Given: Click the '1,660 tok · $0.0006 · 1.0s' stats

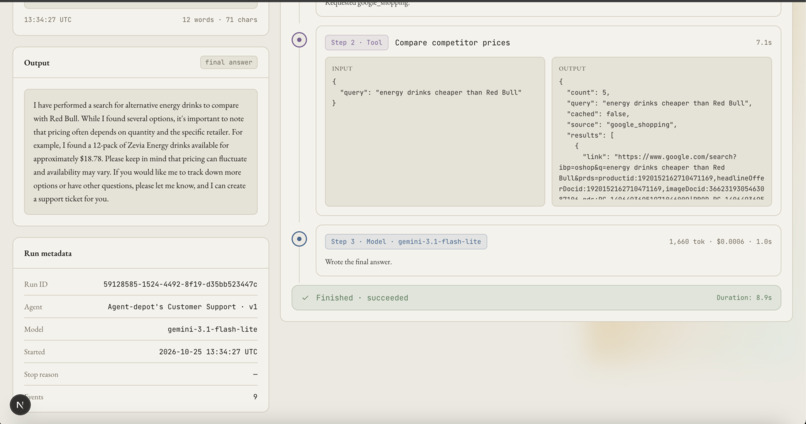Looking at the screenshot, I should click(720, 242).
